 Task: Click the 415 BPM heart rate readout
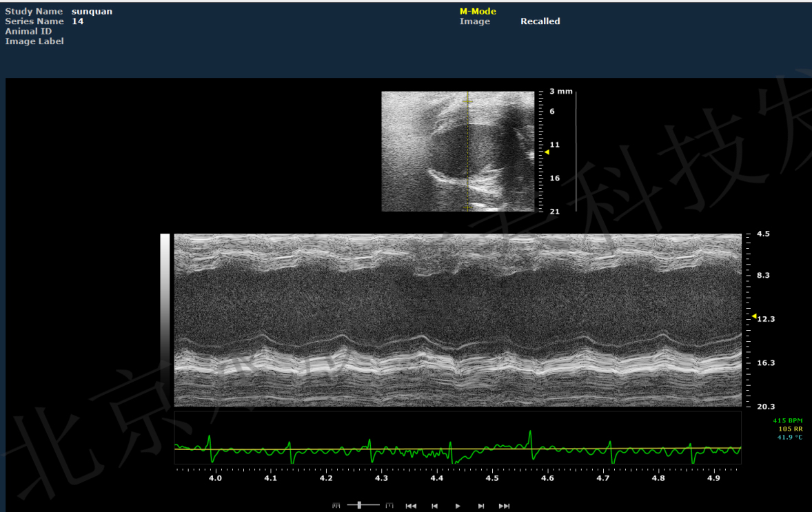[x=787, y=420]
